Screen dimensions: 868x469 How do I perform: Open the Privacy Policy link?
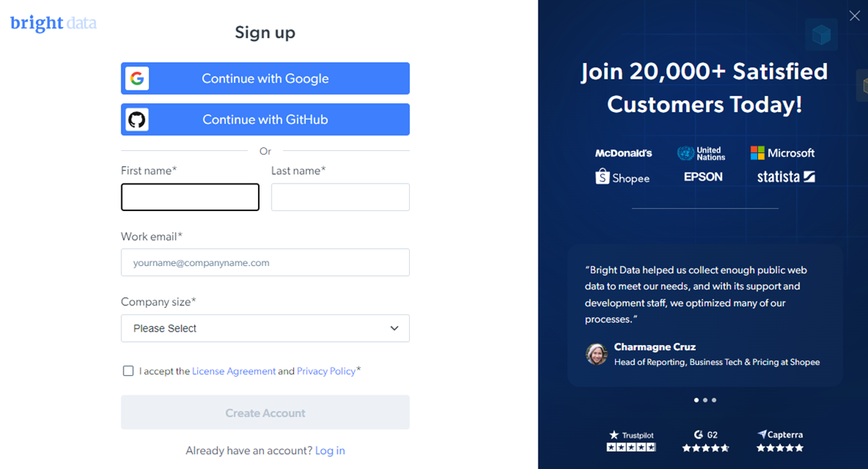pyautogui.click(x=327, y=370)
